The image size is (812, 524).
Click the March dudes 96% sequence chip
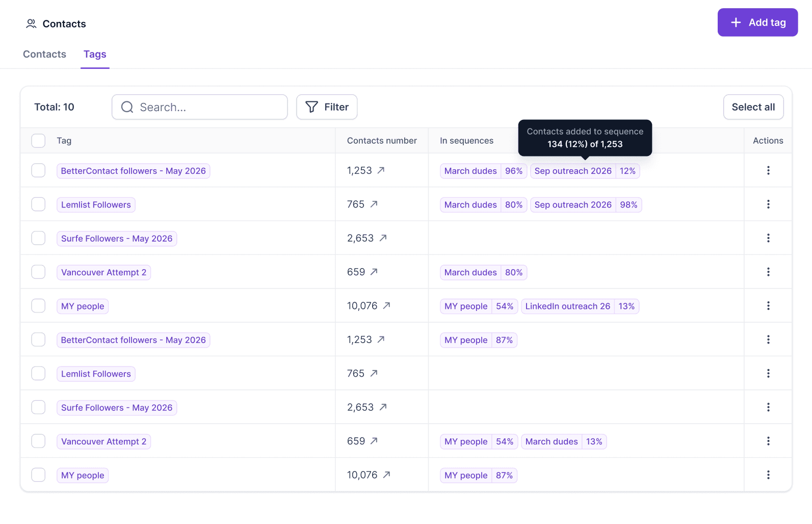(483, 171)
